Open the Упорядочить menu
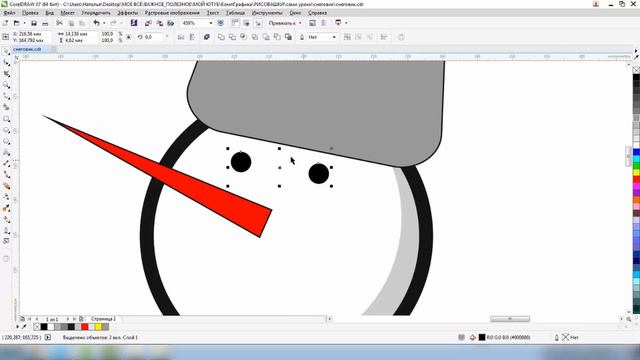 [x=96, y=13]
